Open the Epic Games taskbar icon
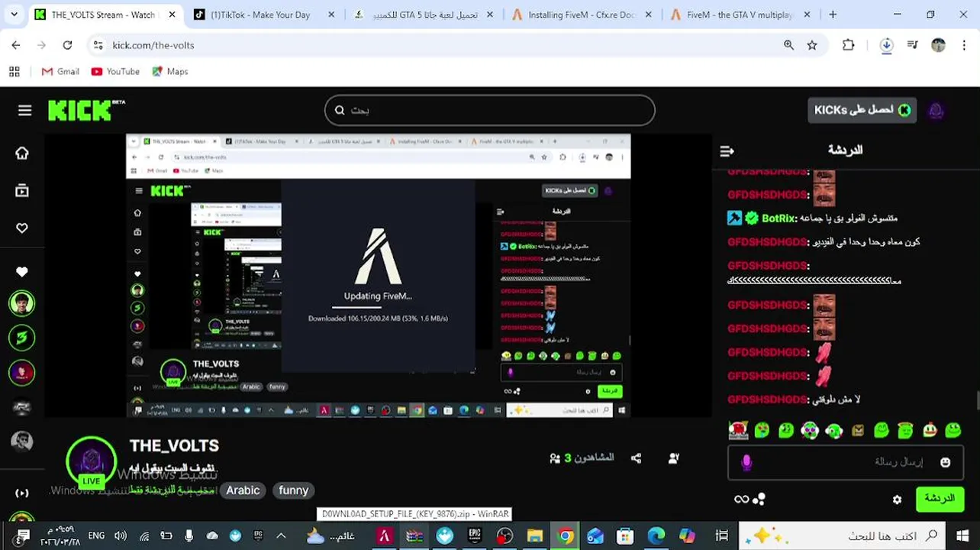Image resolution: width=980 pixels, height=550 pixels. [475, 536]
